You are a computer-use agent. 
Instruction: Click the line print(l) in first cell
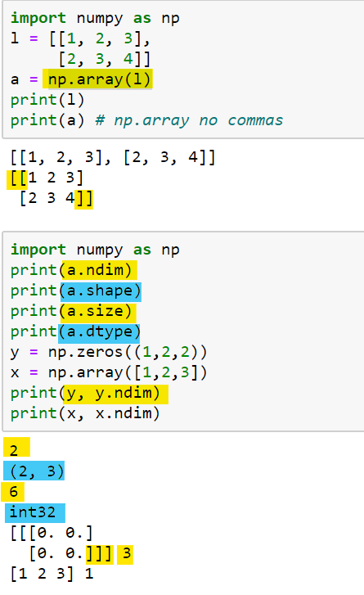[x=47, y=100]
